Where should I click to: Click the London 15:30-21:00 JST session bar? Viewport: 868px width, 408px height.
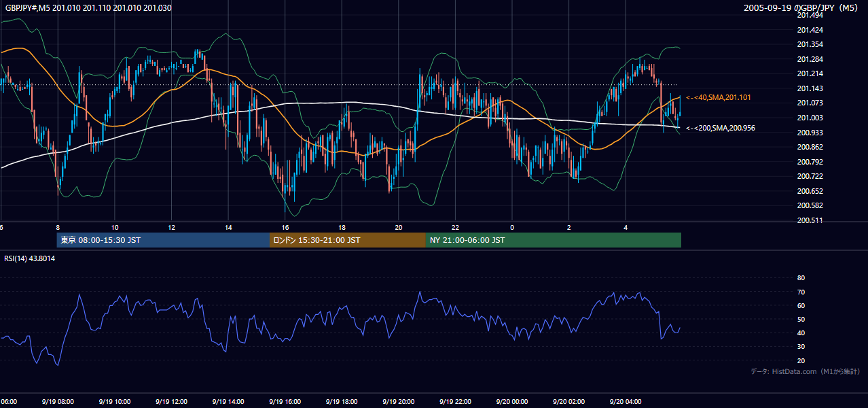(348, 240)
